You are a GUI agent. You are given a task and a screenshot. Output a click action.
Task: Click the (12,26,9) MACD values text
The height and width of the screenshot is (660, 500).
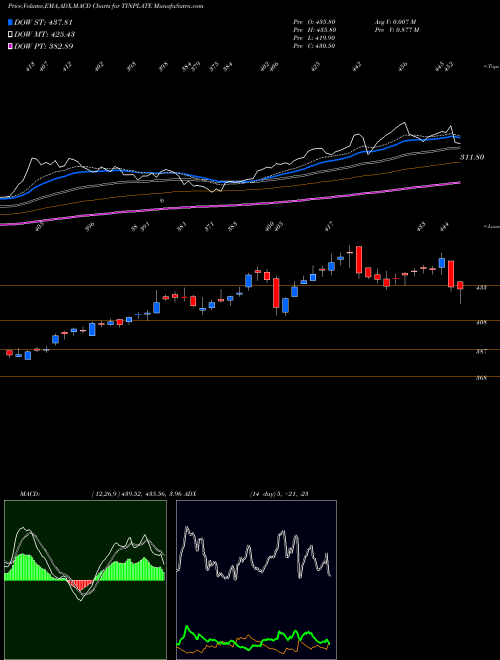(136, 494)
